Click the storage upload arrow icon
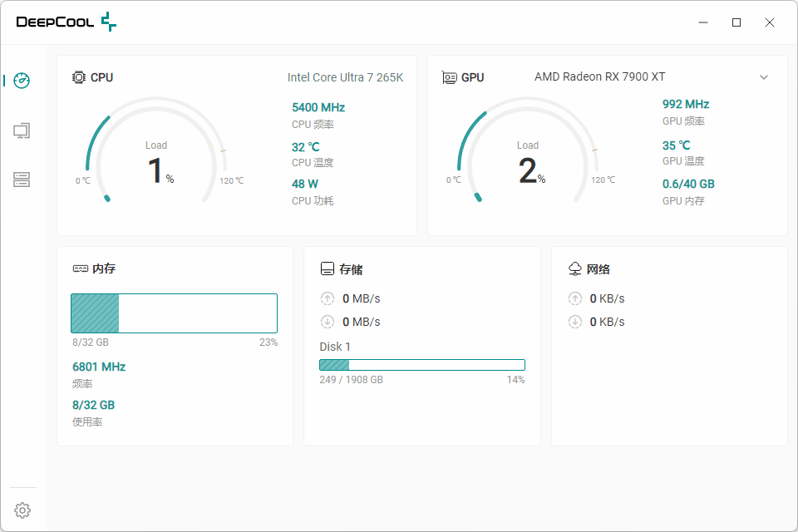 (328, 298)
